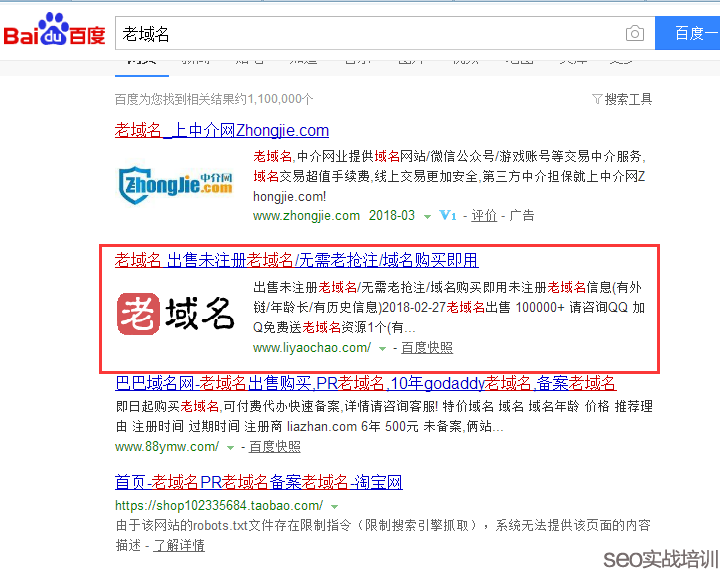This screenshot has width=720, height=573.
Task: Open the 老域名_上中介网Zhongjie.com result title
Action: coord(221,131)
